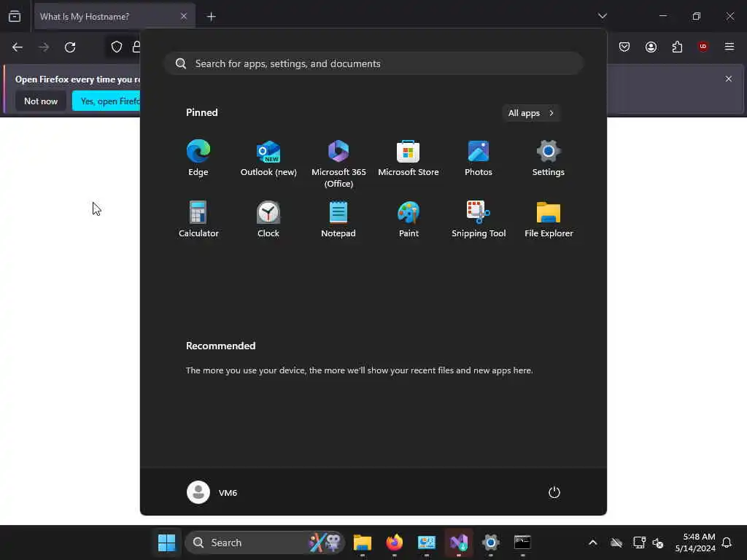747x560 pixels.
Task: Click the OneDrive cloud tray icon
Action: tap(616, 542)
